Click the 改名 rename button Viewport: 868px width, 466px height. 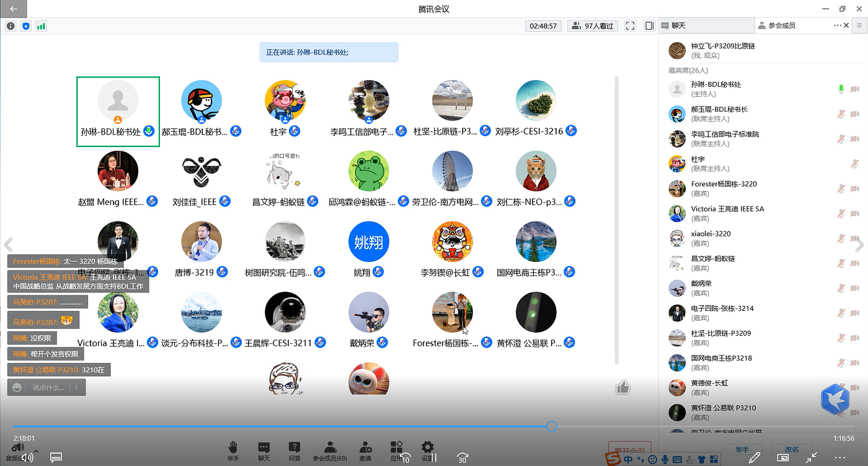click(x=792, y=449)
